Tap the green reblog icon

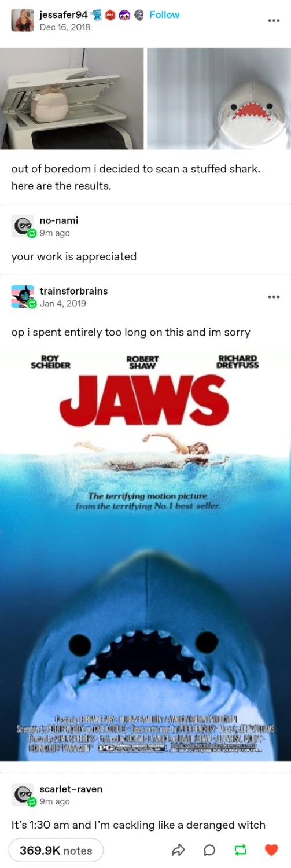[x=240, y=850]
